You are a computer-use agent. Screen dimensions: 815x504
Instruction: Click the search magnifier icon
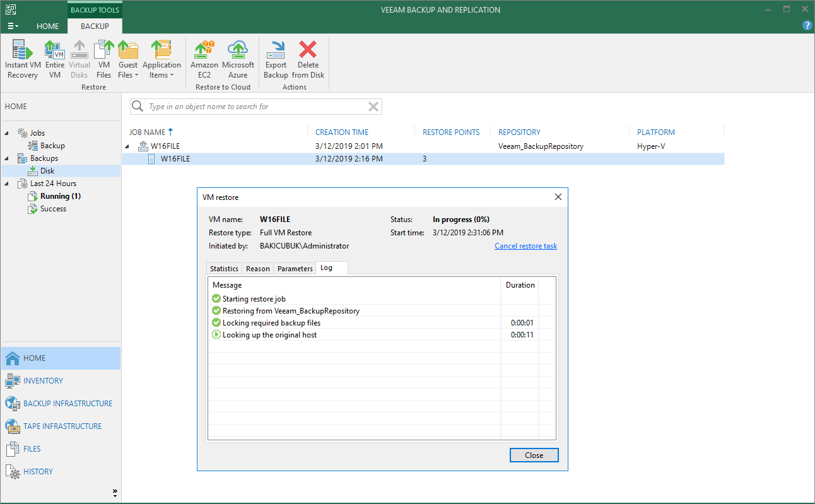pos(138,107)
